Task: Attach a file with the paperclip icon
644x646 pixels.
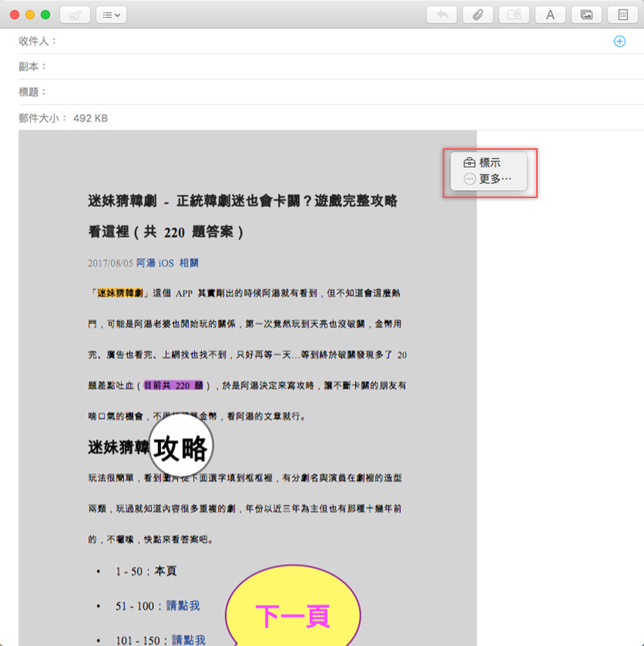Action: coord(478,15)
